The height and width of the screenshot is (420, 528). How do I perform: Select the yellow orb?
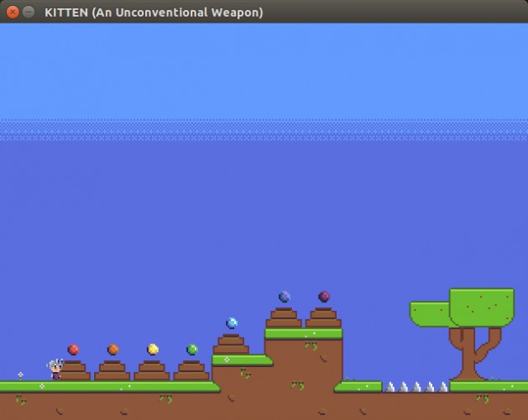tap(153, 349)
